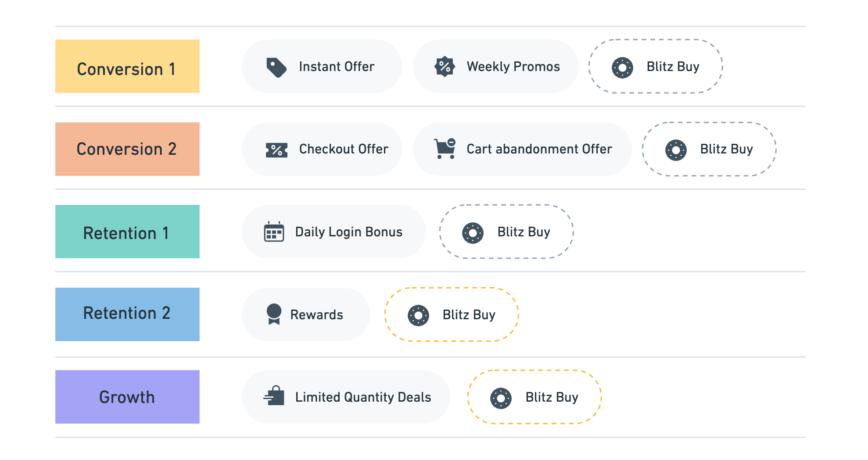Click the Rewards medal icon
The height and width of the screenshot is (460, 868).
tap(274, 314)
